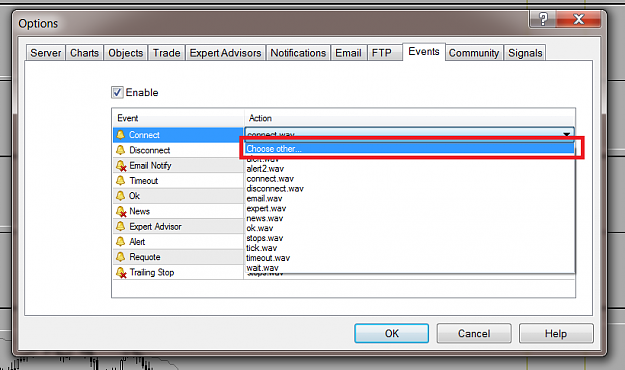Select the Alert event row
The width and height of the screenshot is (625, 370).
tap(178, 242)
